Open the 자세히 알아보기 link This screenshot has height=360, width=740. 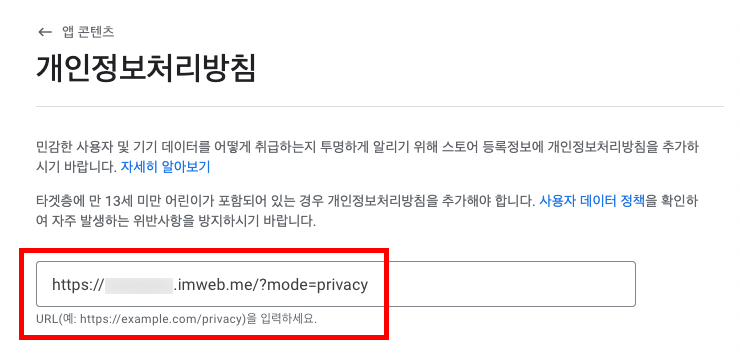(x=165, y=167)
